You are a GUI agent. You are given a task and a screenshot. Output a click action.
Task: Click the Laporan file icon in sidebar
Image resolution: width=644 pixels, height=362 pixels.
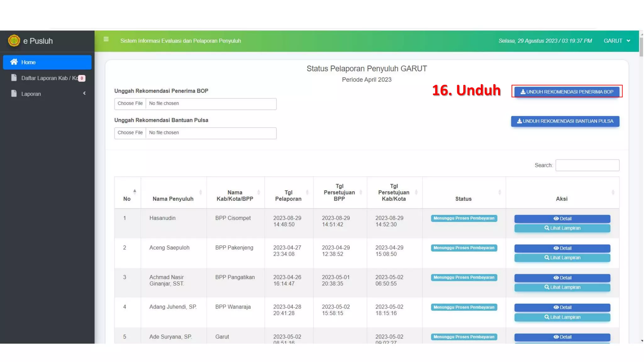14,93
